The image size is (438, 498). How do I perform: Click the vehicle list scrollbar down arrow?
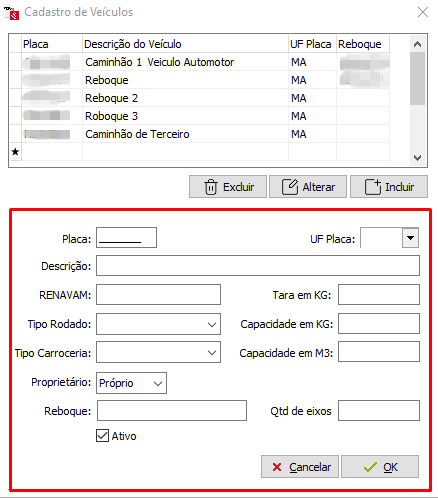coord(417,157)
